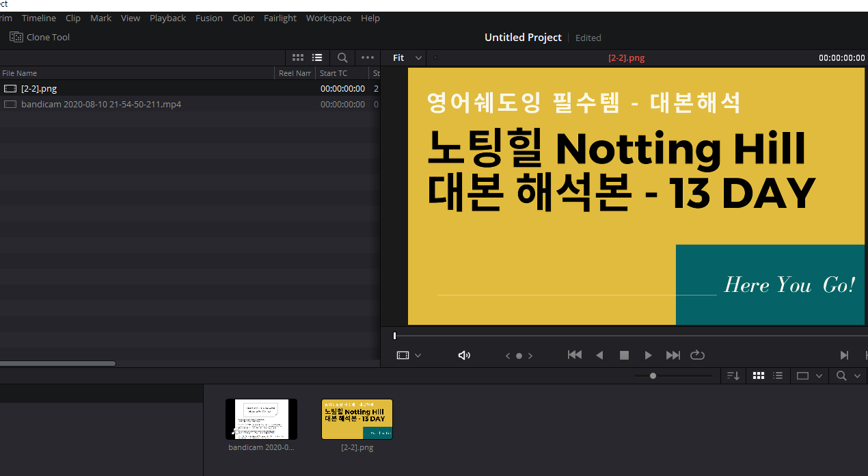Image resolution: width=868 pixels, height=476 pixels.
Task: Select the bandicam 2020-08-10 mp4 file row
Action: (190, 105)
